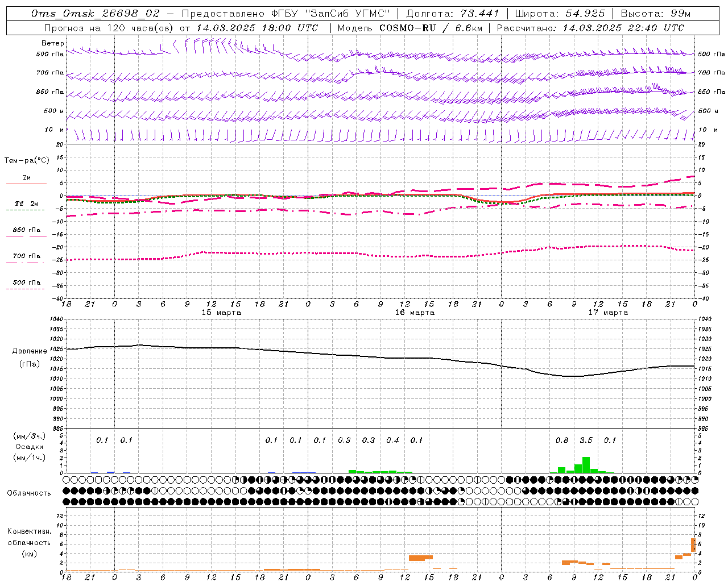Click the dash-dot line sample under 700 гПа legend
The height and width of the screenshot is (582, 728).
(26, 263)
